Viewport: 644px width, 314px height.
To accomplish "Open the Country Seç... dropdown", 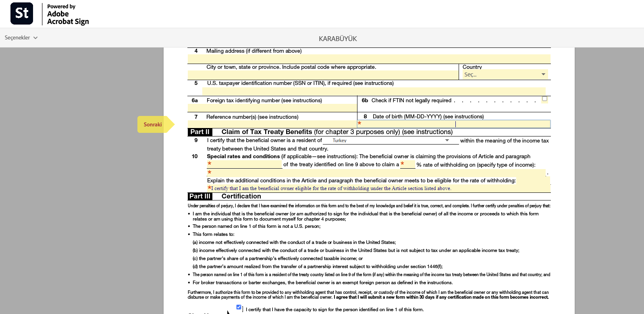I will 505,74.
